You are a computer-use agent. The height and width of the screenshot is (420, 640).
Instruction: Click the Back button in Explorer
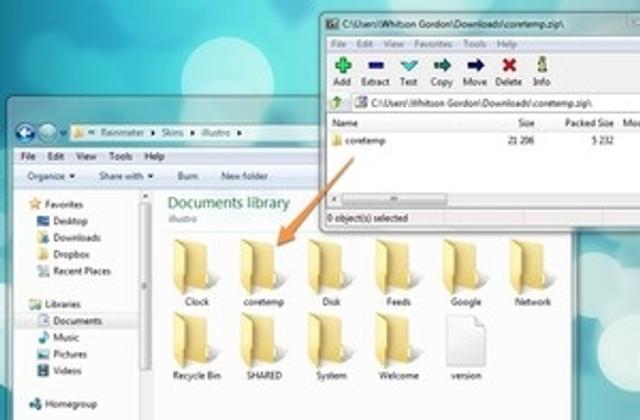point(25,133)
